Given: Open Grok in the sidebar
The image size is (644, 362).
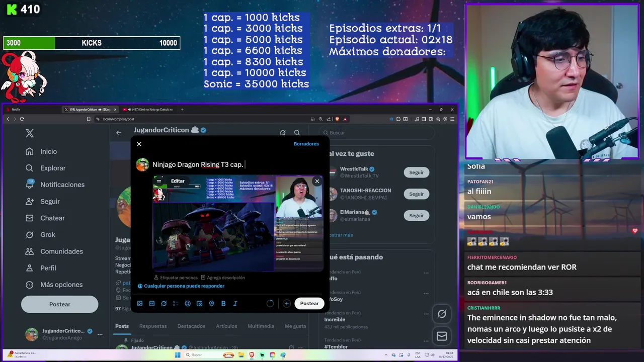Looking at the screenshot, I should (41, 235).
